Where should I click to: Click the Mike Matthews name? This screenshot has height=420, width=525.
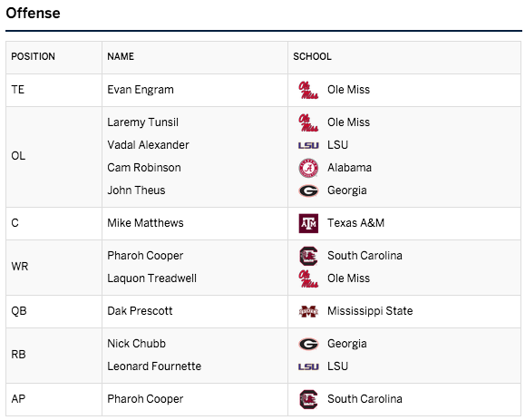(x=145, y=223)
